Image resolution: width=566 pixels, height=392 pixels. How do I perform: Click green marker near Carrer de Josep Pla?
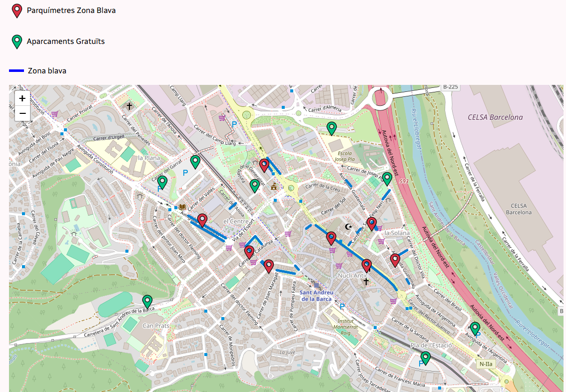pos(387,179)
